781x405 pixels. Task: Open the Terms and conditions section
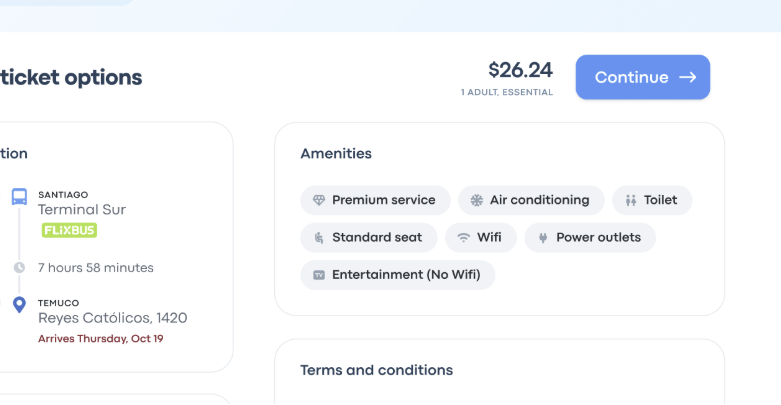click(x=377, y=370)
